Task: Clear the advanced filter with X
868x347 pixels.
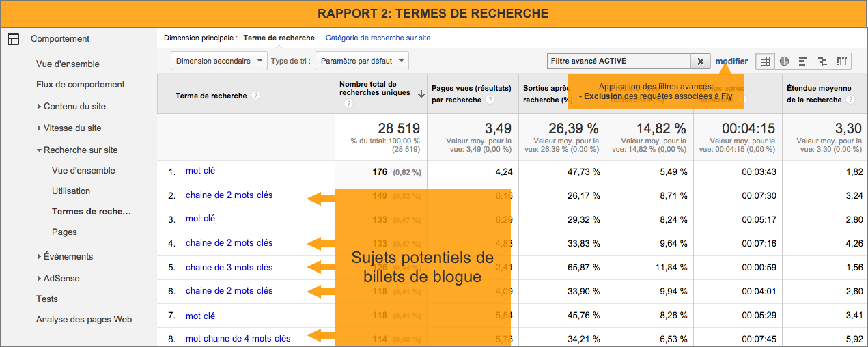Action: [x=700, y=61]
